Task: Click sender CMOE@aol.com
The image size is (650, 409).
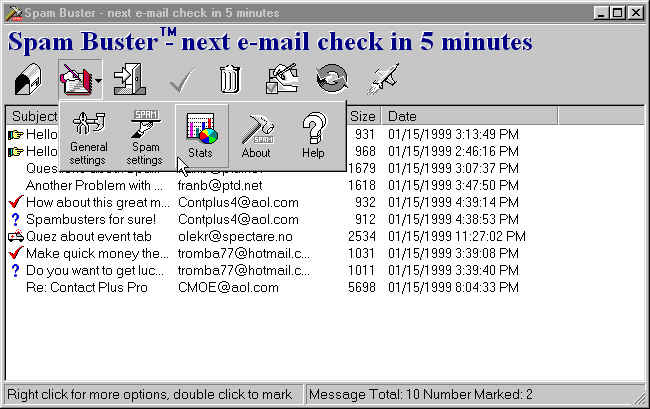Action: click(228, 287)
